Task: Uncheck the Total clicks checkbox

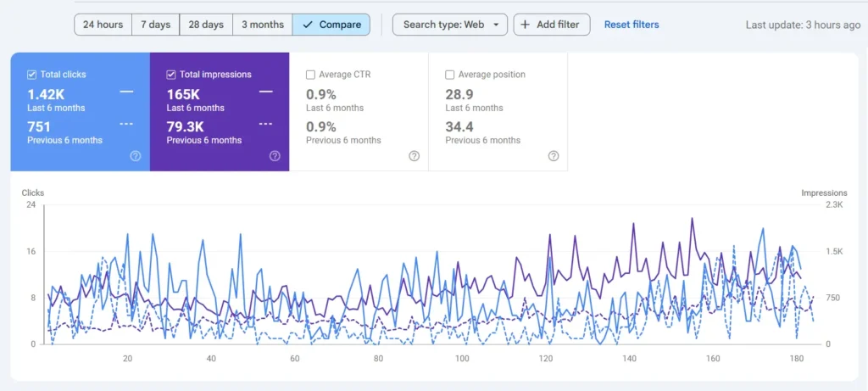Action: pos(32,75)
